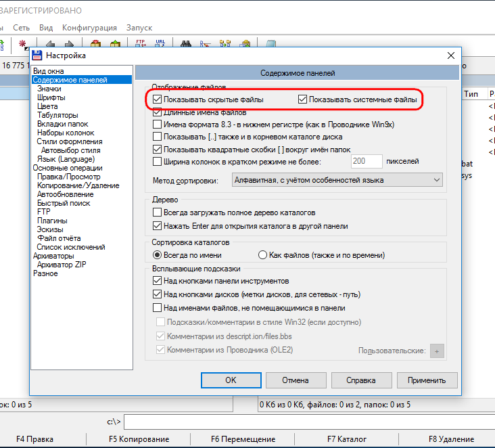Click the F4 Правка button
Viewport: 495px width, 448px height.
point(34,439)
